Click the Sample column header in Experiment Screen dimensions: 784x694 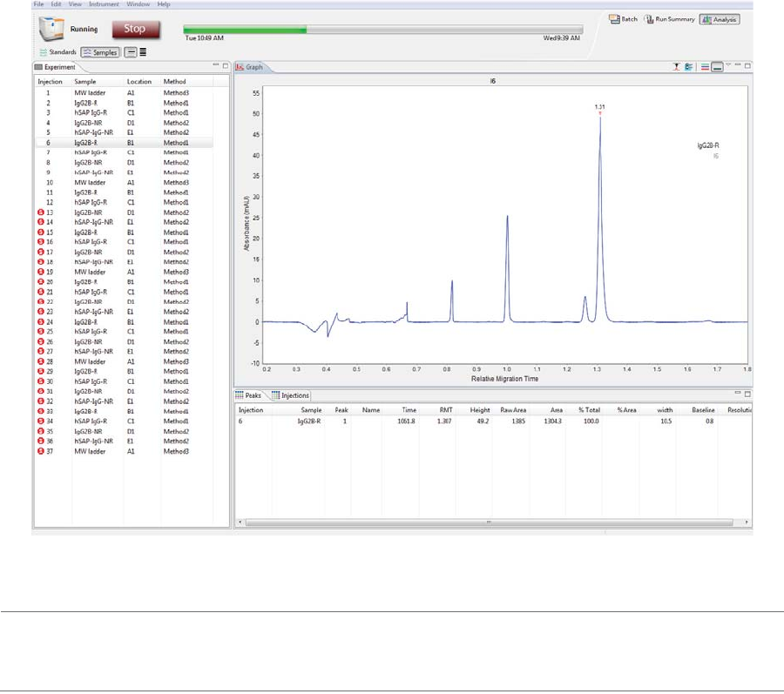(85, 82)
